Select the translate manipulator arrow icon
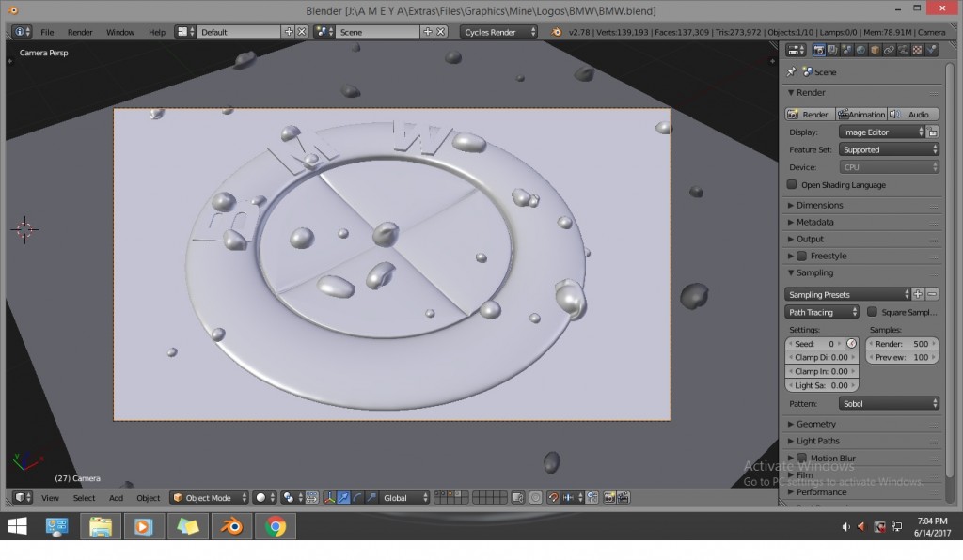 click(x=344, y=497)
